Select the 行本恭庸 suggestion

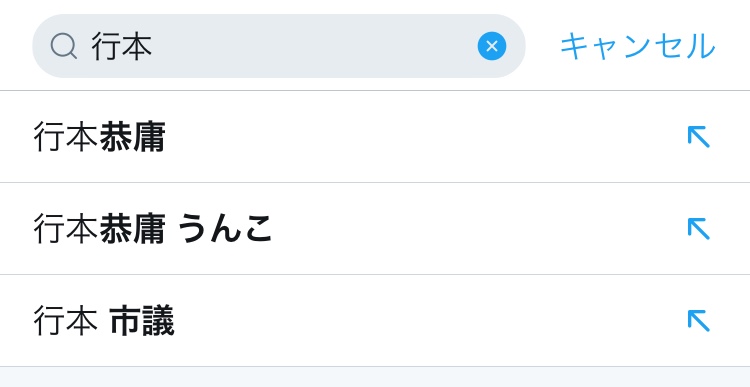pyautogui.click(x=375, y=137)
